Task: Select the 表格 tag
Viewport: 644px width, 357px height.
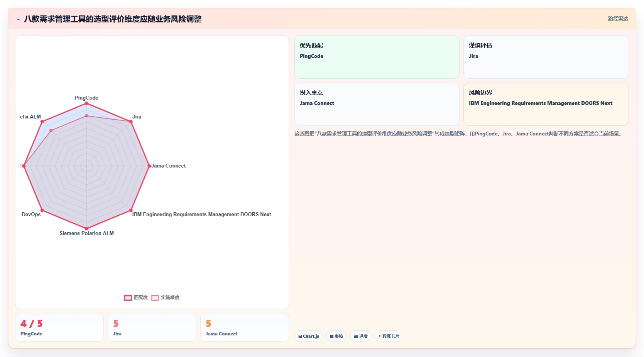Action: [336, 336]
